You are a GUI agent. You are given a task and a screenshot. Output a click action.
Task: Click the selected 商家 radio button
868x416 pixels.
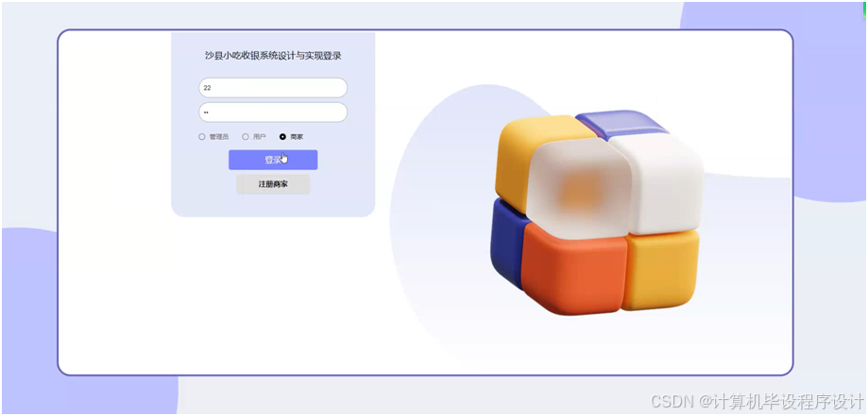pyautogui.click(x=282, y=137)
